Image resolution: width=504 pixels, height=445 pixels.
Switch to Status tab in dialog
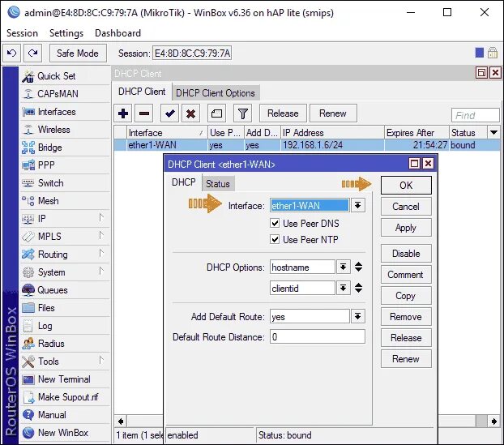point(218,184)
